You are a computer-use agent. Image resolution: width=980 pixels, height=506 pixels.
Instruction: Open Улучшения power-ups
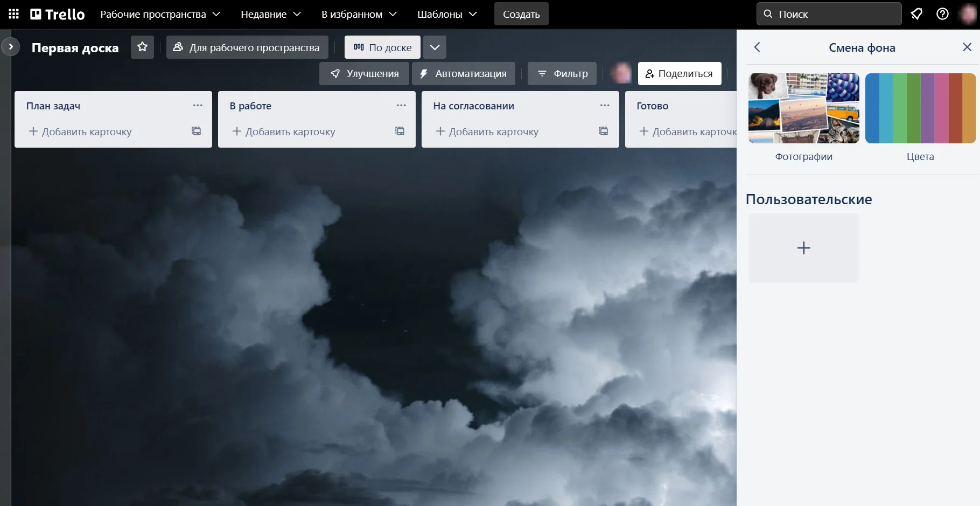point(365,73)
